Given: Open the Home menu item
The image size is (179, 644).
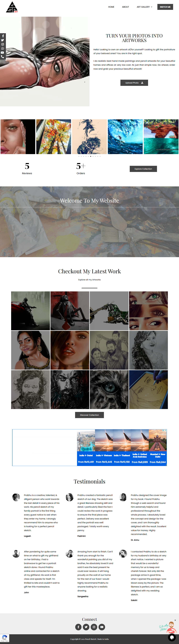Looking at the screenshot, I should [x=111, y=7].
